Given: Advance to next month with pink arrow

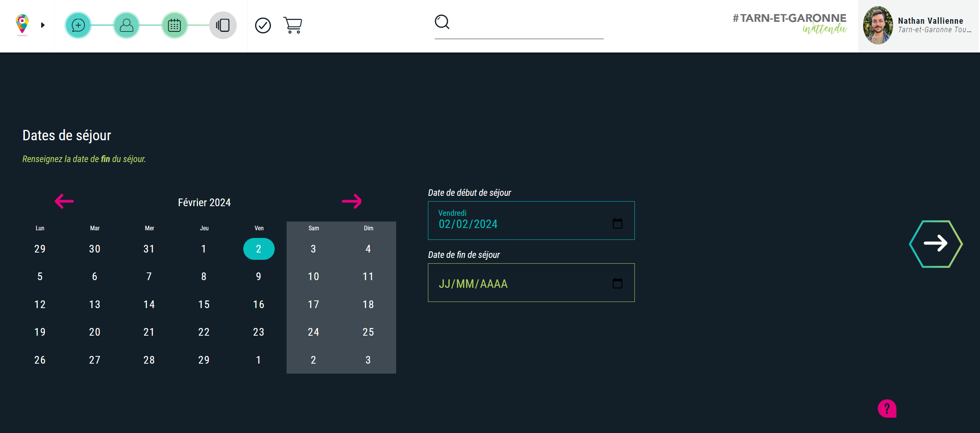Looking at the screenshot, I should point(352,201).
